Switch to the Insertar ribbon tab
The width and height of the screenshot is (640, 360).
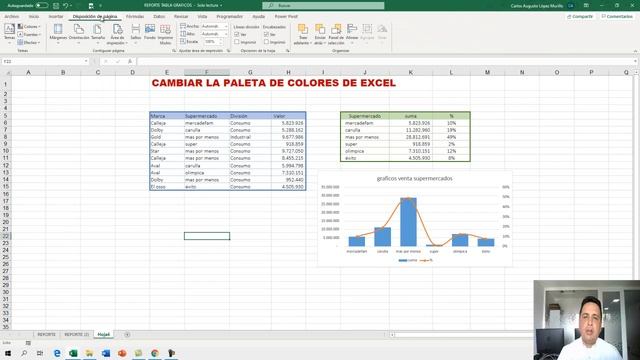pyautogui.click(x=56, y=16)
